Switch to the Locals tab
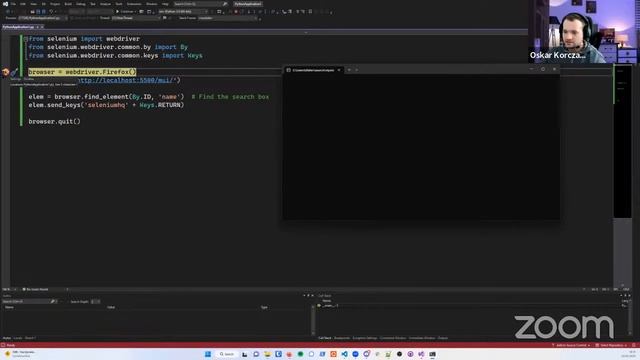Screen dimensions: 640x360 (18, 338)
